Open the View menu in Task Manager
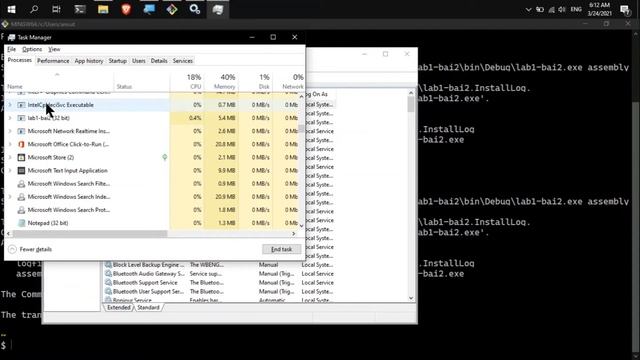 pos(54,49)
